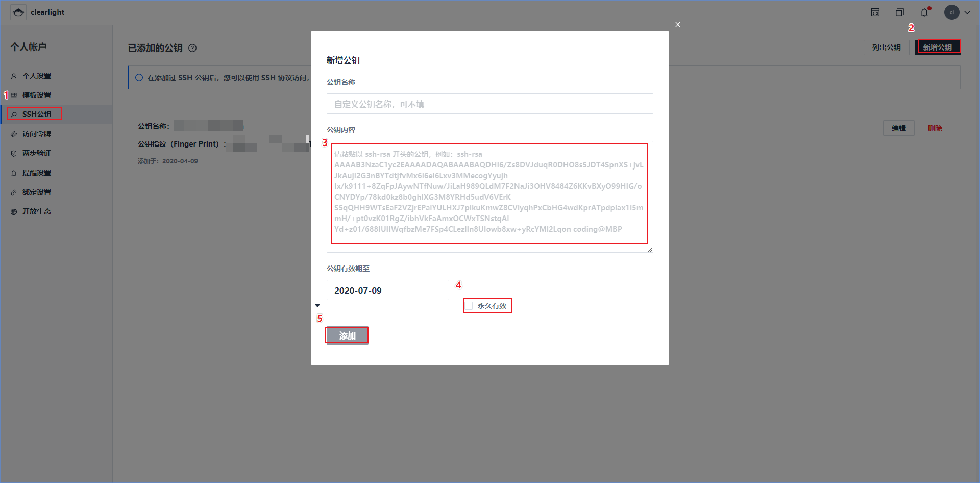Click the 访问令牌 tag icon
The width and height of the screenshot is (980, 483).
(x=14, y=134)
